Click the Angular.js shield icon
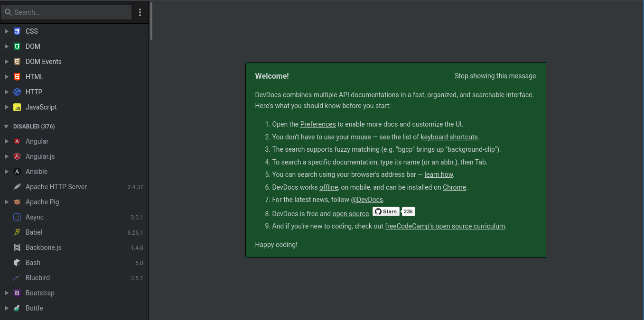644x320 pixels. pyautogui.click(x=17, y=156)
